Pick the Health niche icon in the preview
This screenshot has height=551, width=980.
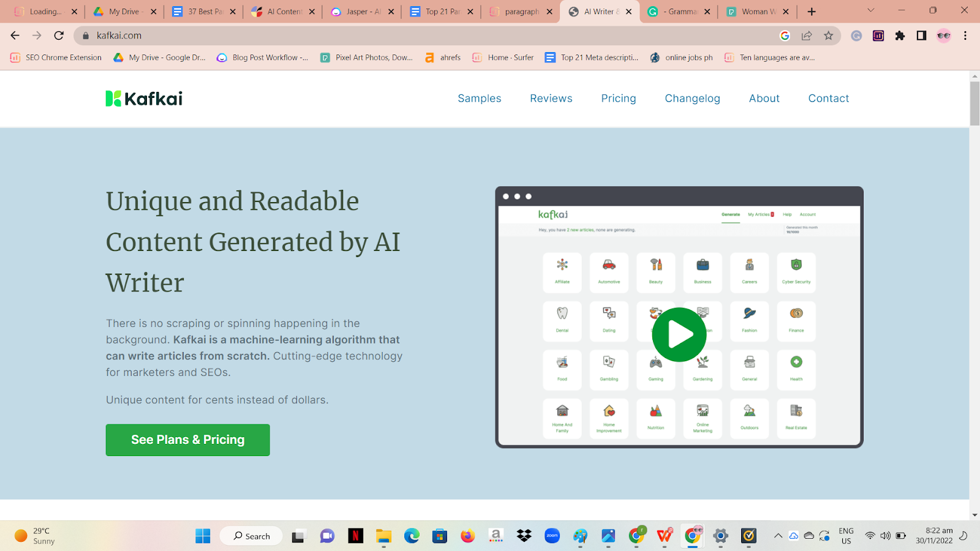[x=796, y=370]
